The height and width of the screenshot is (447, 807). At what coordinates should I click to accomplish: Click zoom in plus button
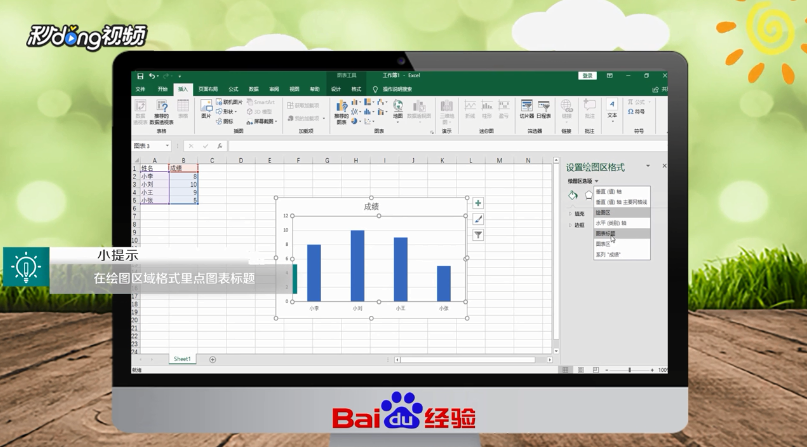652,370
